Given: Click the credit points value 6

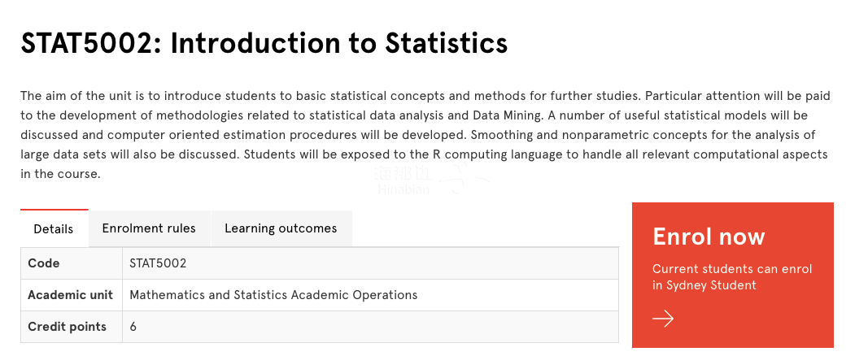Looking at the screenshot, I should pyautogui.click(x=133, y=327).
